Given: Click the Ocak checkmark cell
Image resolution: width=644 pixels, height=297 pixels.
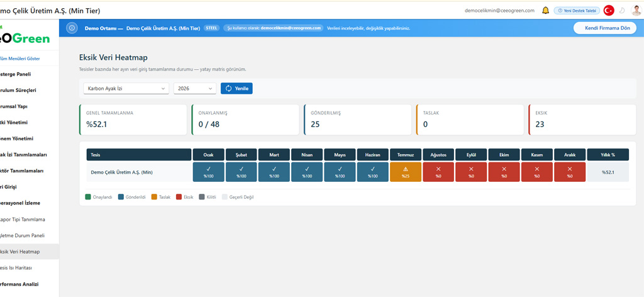Looking at the screenshot, I should point(209,172).
